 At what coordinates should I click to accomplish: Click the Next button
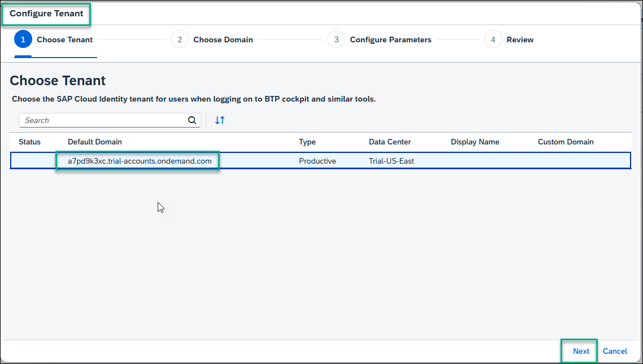[581, 352]
